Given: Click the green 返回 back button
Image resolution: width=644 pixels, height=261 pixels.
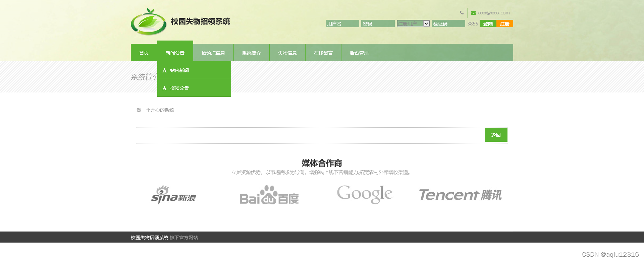Looking at the screenshot, I should (x=496, y=135).
